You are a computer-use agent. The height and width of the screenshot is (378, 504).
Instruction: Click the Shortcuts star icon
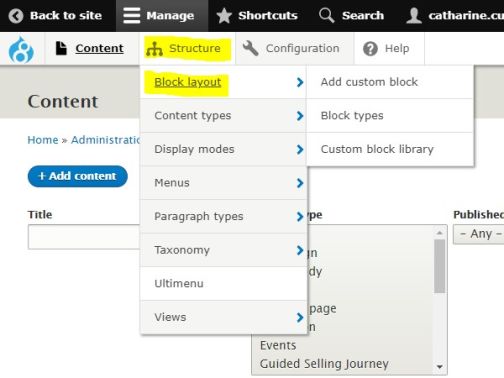pyautogui.click(x=224, y=16)
